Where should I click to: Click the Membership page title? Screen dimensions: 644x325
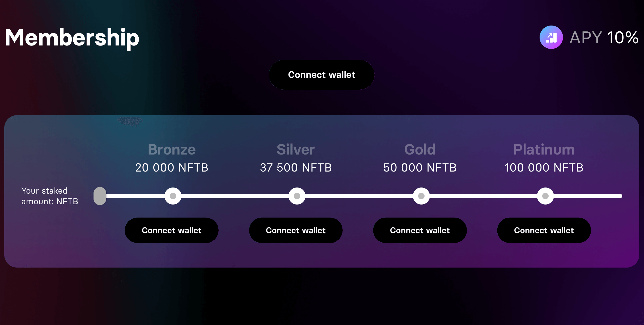[72, 38]
